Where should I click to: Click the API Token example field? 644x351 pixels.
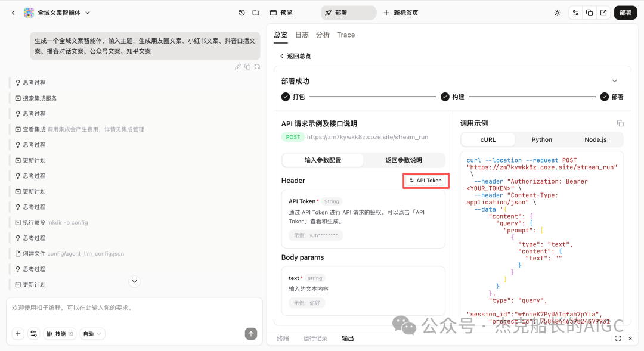point(316,235)
